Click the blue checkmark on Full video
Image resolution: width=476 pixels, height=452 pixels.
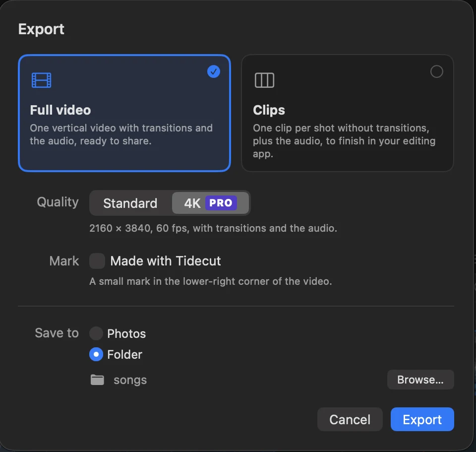pos(214,71)
